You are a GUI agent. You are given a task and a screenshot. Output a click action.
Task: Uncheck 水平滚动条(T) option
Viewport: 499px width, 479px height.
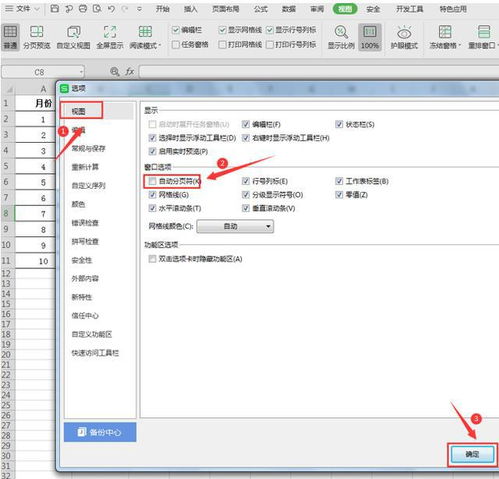click(152, 208)
